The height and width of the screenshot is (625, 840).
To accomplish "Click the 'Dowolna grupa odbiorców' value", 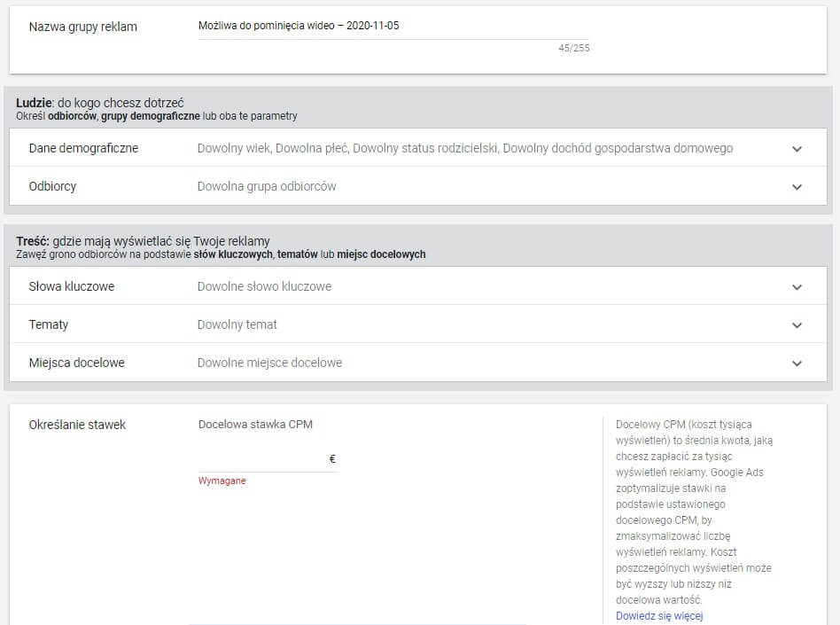I will (267, 186).
